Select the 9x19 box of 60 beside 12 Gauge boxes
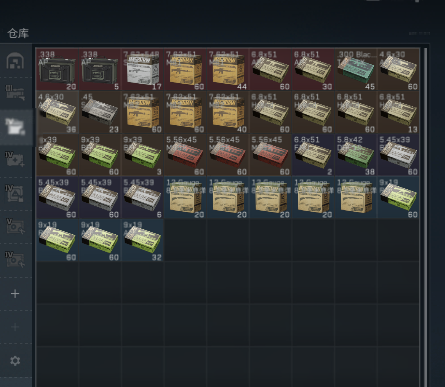Image resolution: width=445 pixels, height=387 pixels. pos(398,198)
